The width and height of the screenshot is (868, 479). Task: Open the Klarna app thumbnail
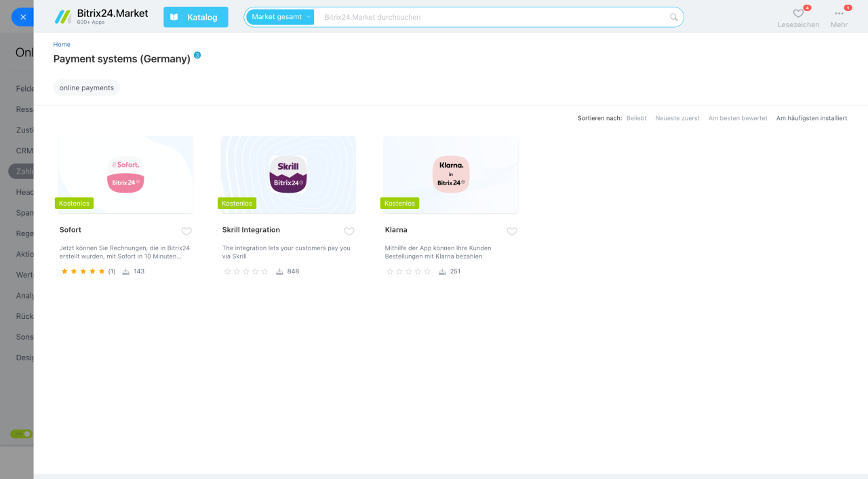point(451,174)
